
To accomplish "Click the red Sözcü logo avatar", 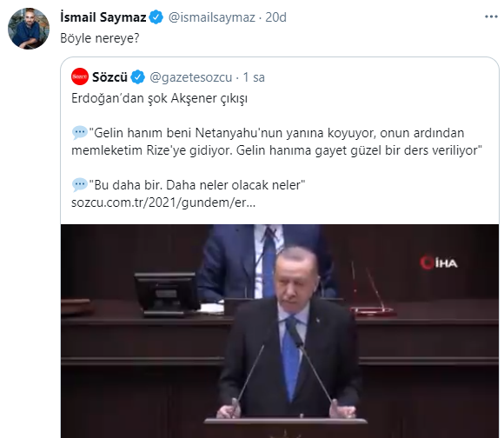I will click(x=80, y=76).
